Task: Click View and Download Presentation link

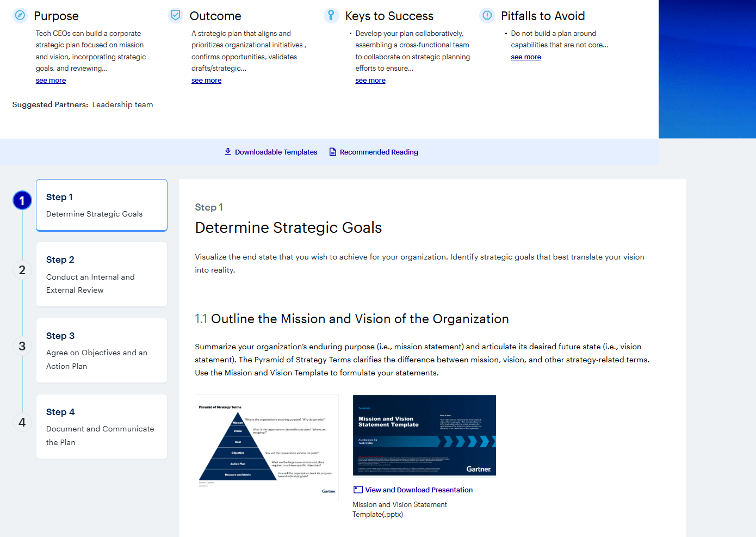Action: [x=419, y=489]
